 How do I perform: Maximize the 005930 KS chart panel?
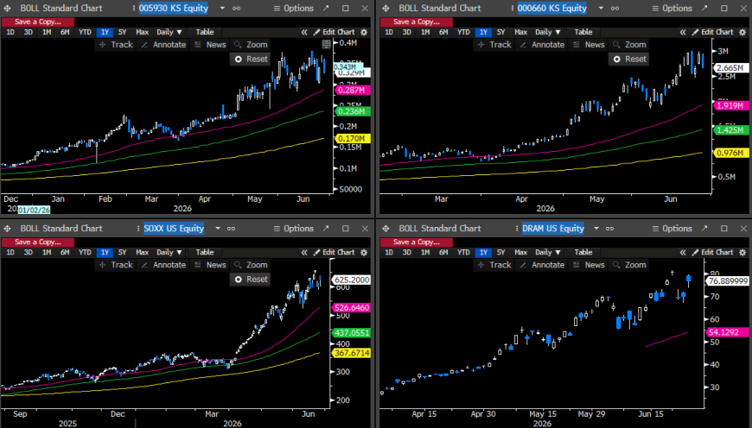[x=345, y=8]
